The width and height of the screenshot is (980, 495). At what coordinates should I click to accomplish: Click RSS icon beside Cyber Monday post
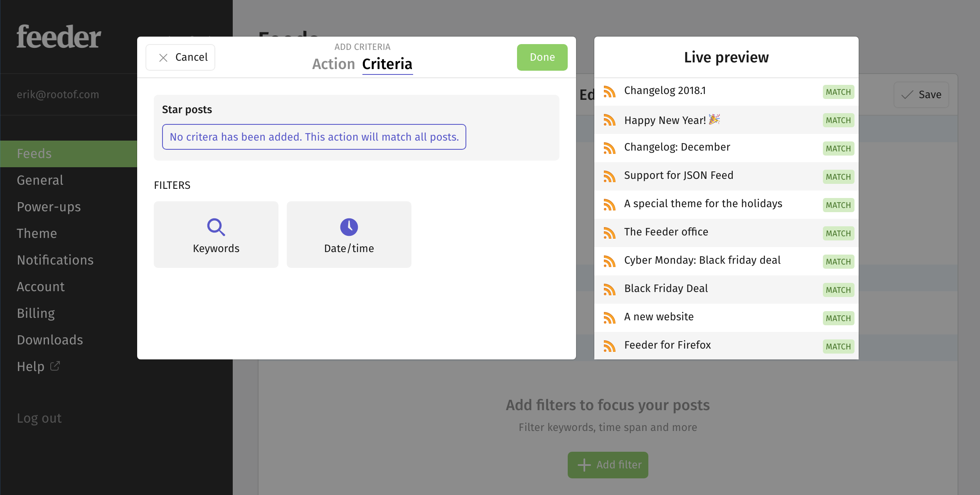coord(609,261)
